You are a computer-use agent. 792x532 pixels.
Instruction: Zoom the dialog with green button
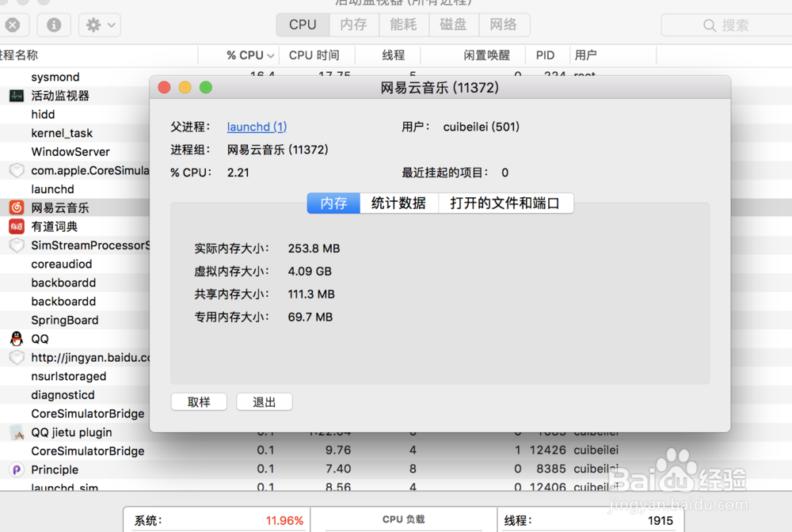coord(206,87)
